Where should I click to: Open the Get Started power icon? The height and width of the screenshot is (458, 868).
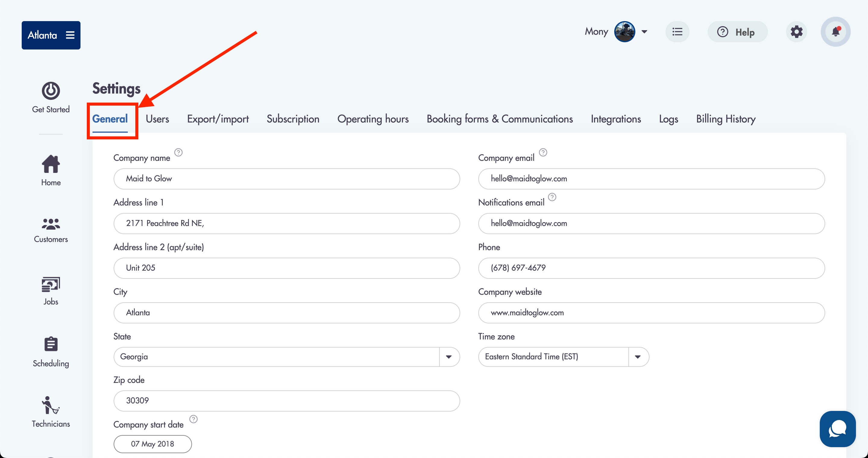[x=51, y=91]
